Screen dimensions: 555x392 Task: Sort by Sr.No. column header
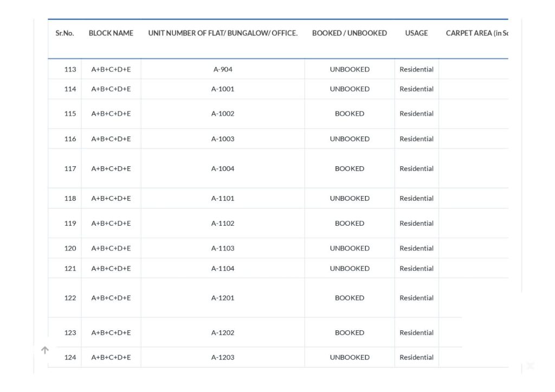coord(65,33)
